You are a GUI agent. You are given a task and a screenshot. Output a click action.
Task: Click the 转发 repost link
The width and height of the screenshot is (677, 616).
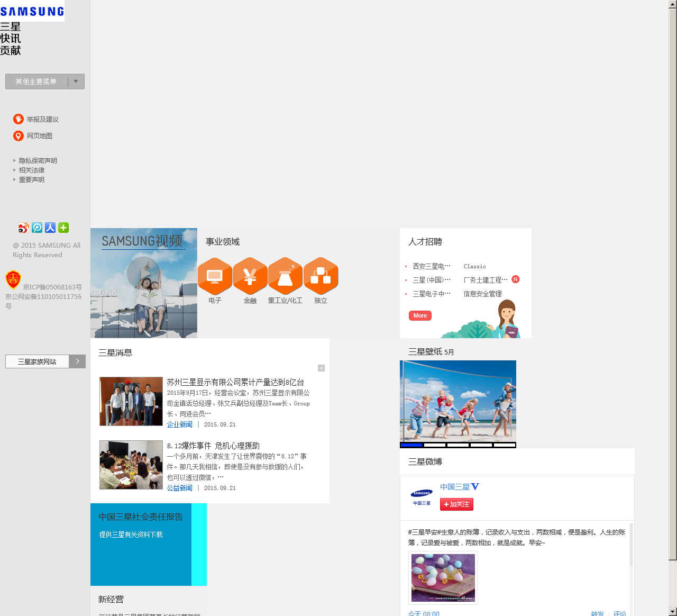[598, 613]
